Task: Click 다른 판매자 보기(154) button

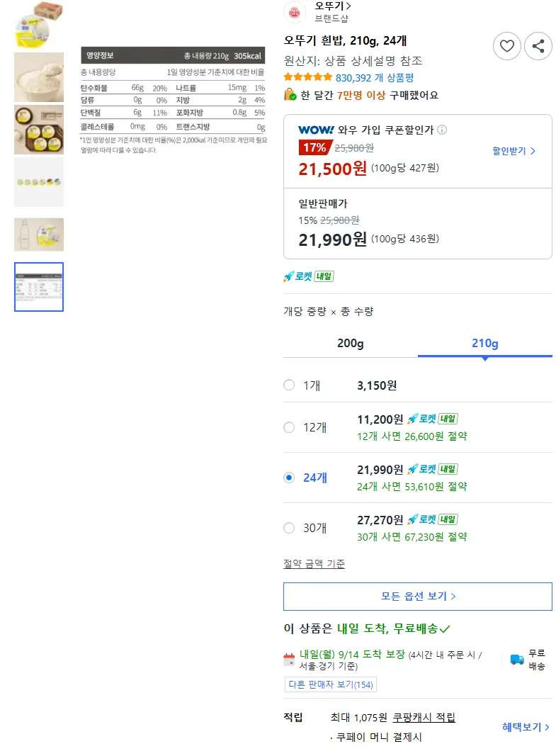Action: (331, 684)
